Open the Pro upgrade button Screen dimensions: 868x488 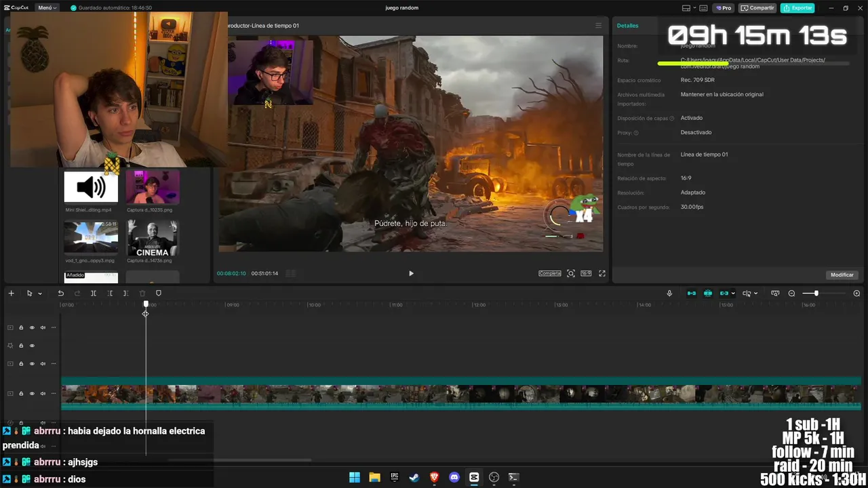724,8
